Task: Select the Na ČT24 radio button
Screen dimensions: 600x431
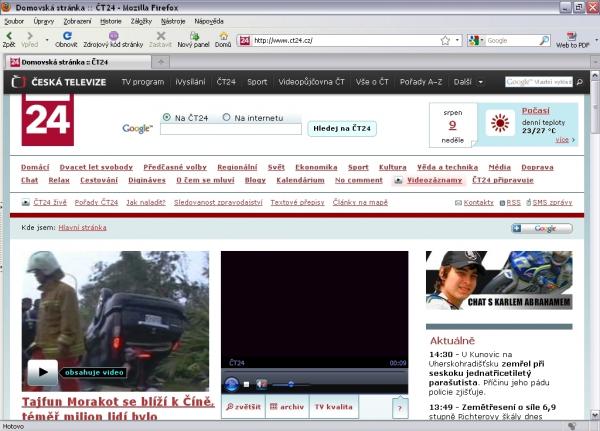Action: click(166, 117)
